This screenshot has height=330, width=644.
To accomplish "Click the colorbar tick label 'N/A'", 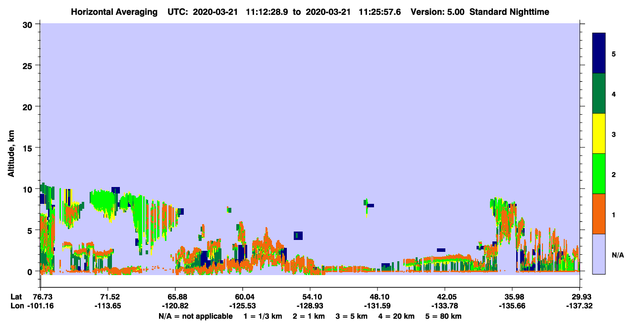I will click(x=618, y=255).
